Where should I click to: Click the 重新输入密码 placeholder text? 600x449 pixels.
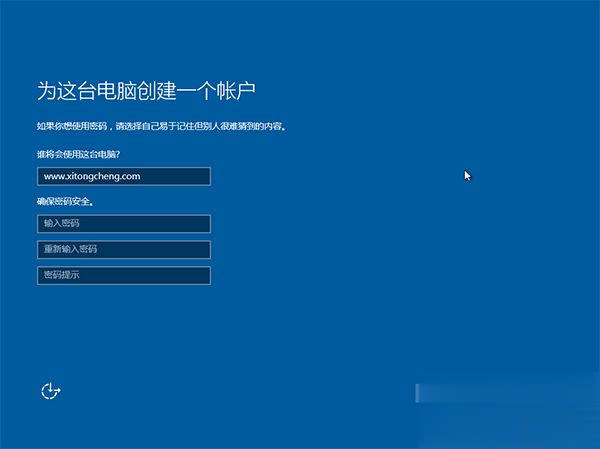coord(70,249)
